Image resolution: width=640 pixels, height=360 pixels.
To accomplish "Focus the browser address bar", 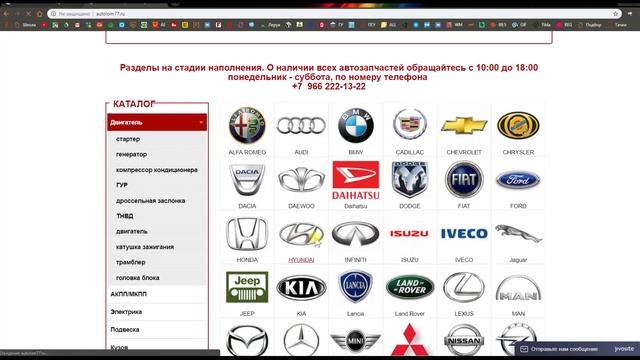I will (x=333, y=13).
